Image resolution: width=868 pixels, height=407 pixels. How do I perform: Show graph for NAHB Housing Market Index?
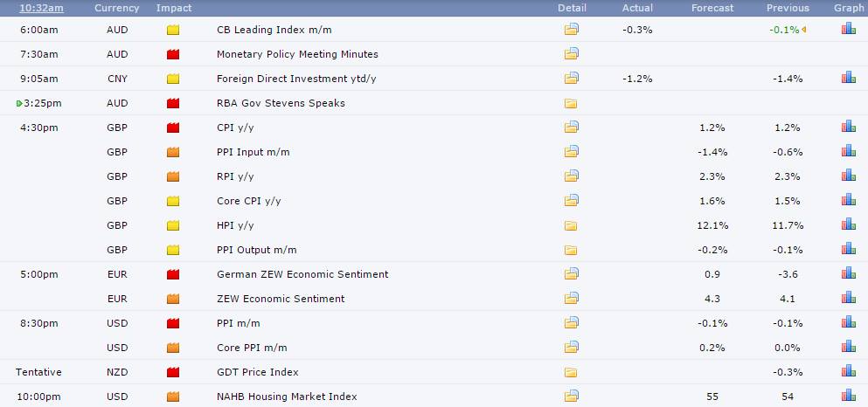click(x=848, y=397)
